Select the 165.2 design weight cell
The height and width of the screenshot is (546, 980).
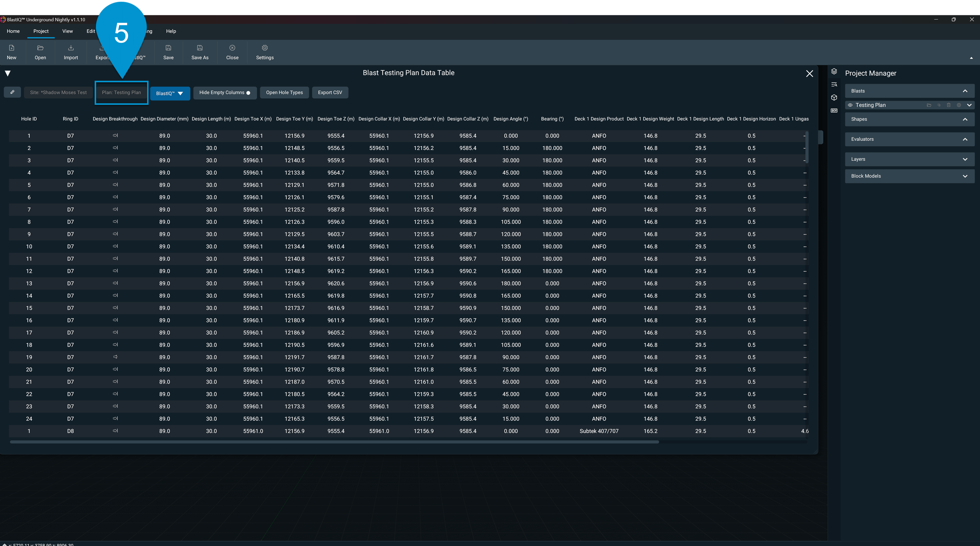(650, 431)
